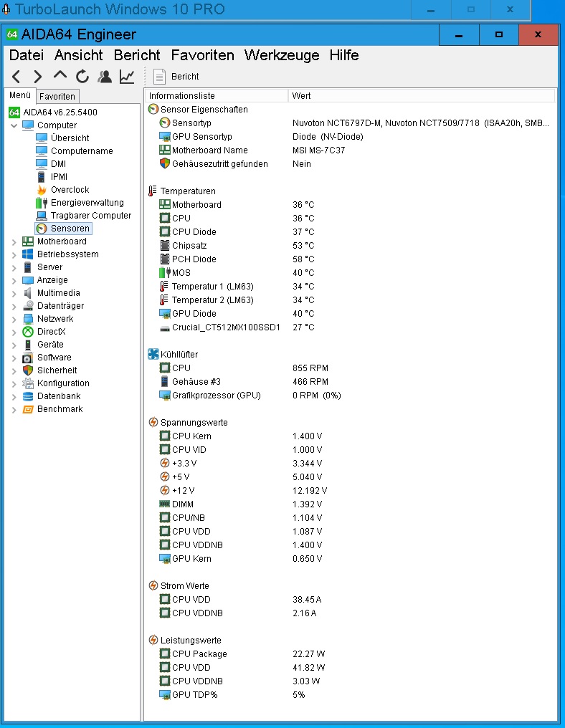Click the Wert column header
The height and width of the screenshot is (728, 565).
[x=422, y=95]
